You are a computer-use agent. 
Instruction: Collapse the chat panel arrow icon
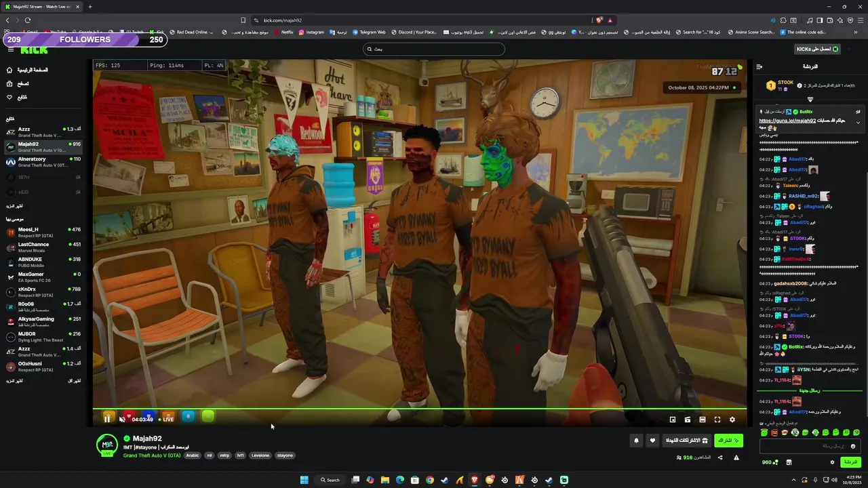[x=759, y=66]
